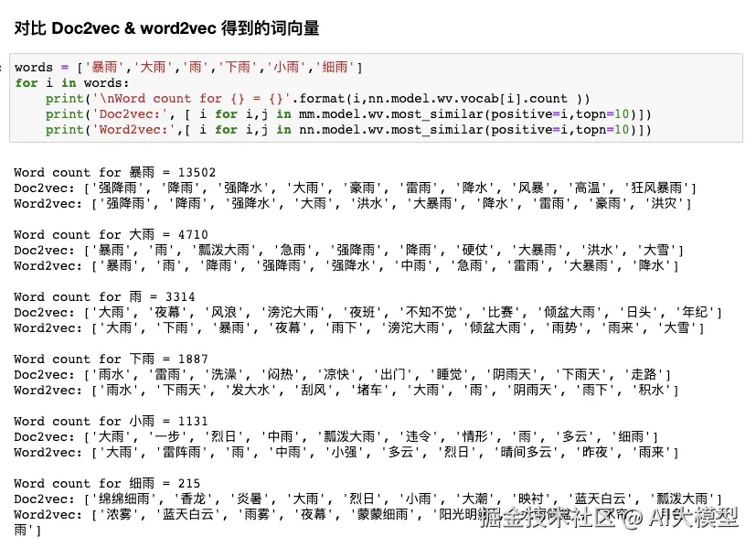Click the word '日头' in the output
Screen dimensions: 756x547
tap(638, 312)
